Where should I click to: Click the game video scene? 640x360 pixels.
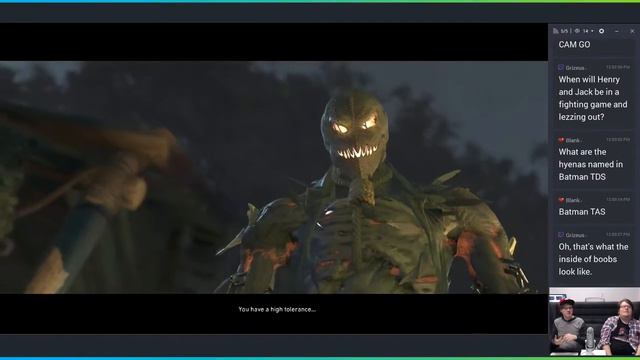click(274, 177)
